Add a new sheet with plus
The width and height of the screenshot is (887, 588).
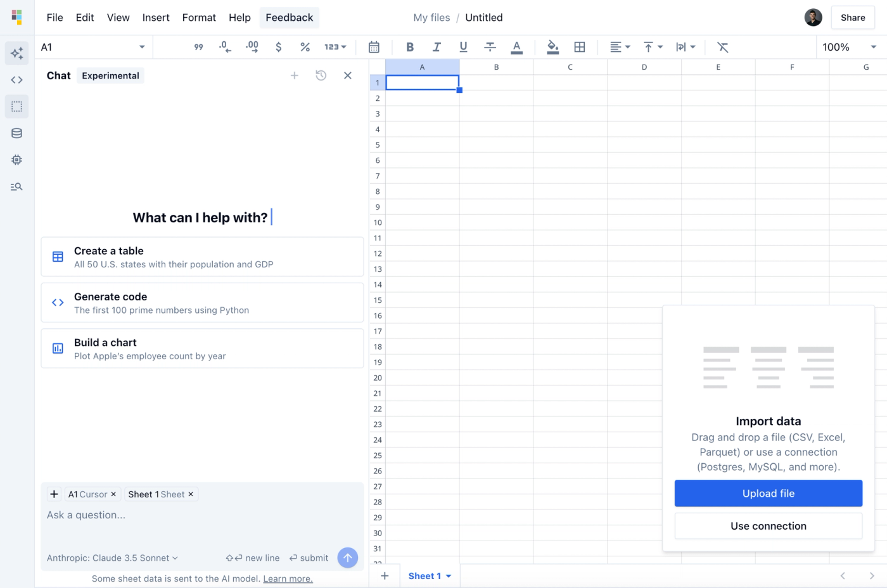[385, 576]
